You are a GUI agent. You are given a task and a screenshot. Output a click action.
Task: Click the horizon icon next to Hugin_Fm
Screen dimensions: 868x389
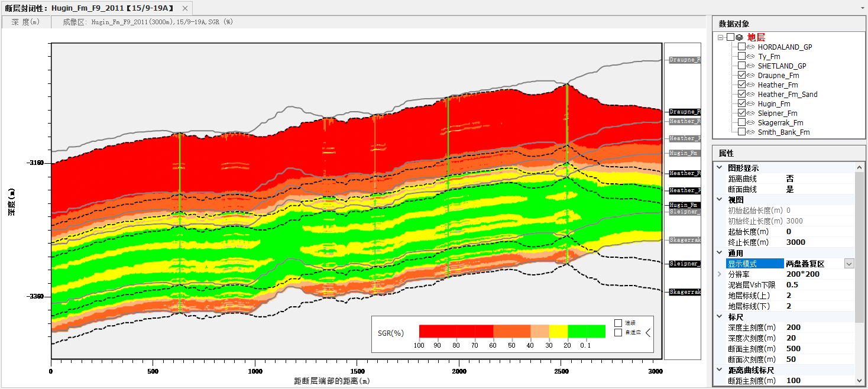751,103
